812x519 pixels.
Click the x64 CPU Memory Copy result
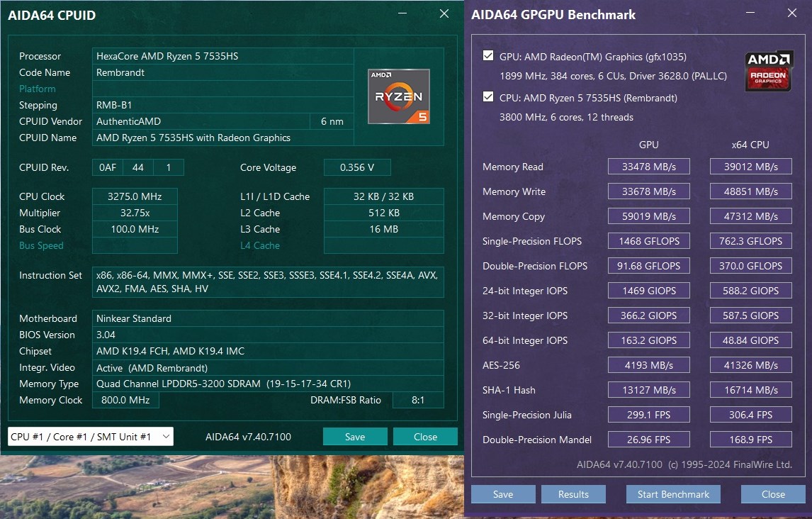[x=750, y=216]
